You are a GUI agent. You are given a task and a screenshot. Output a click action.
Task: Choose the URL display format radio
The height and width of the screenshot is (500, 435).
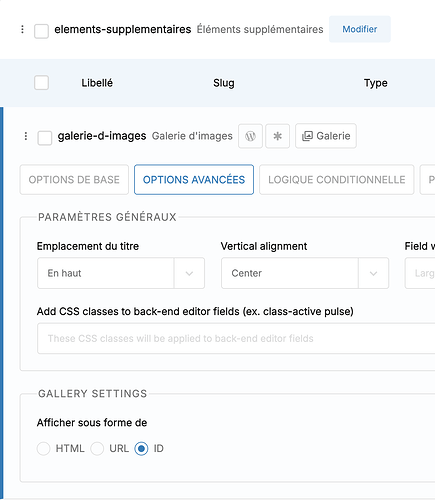(97, 449)
